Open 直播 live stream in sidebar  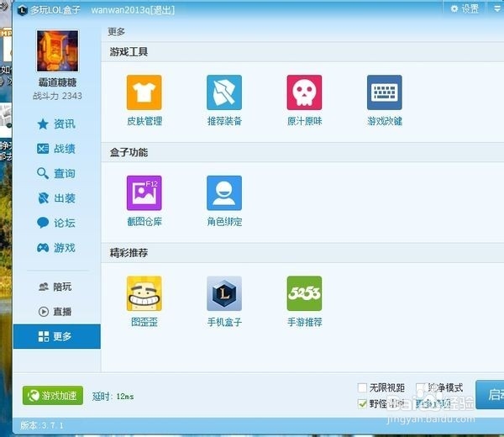point(55,312)
